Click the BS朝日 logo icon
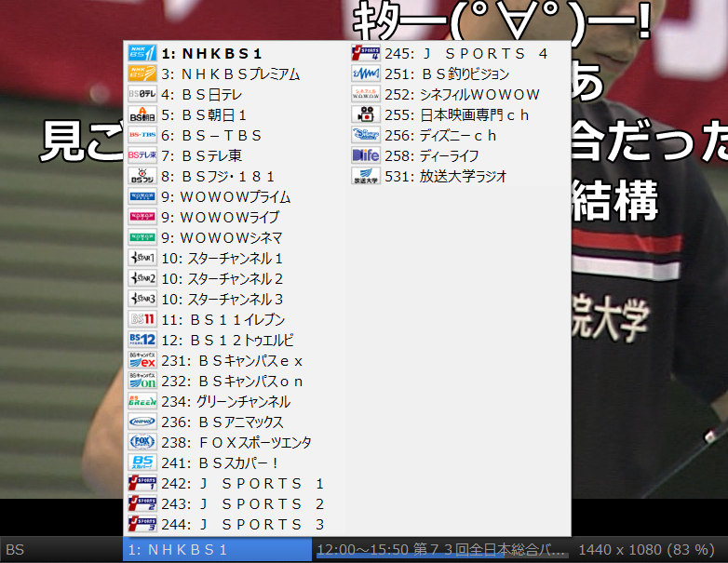 (x=142, y=114)
